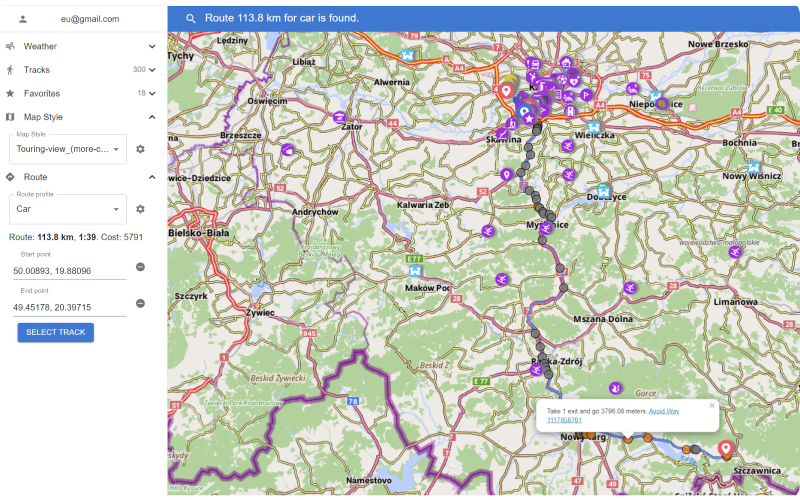
Task: Collapse the Route section
Action: tap(152, 177)
